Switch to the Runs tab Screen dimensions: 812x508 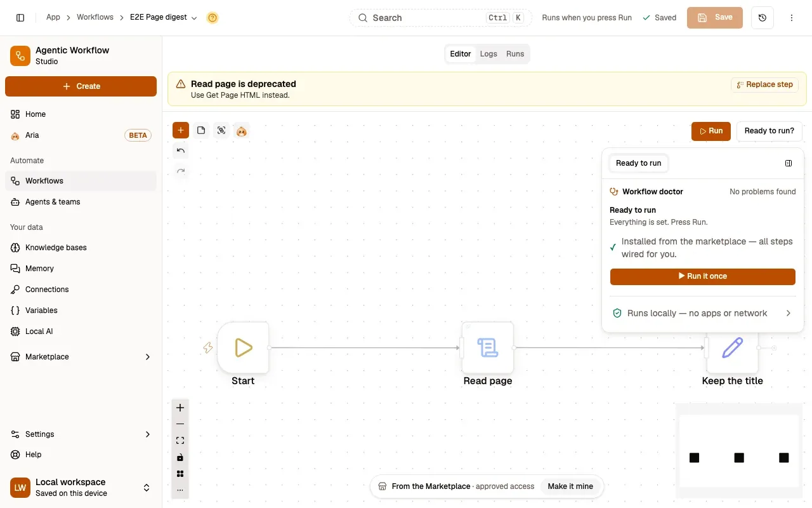[515, 54]
